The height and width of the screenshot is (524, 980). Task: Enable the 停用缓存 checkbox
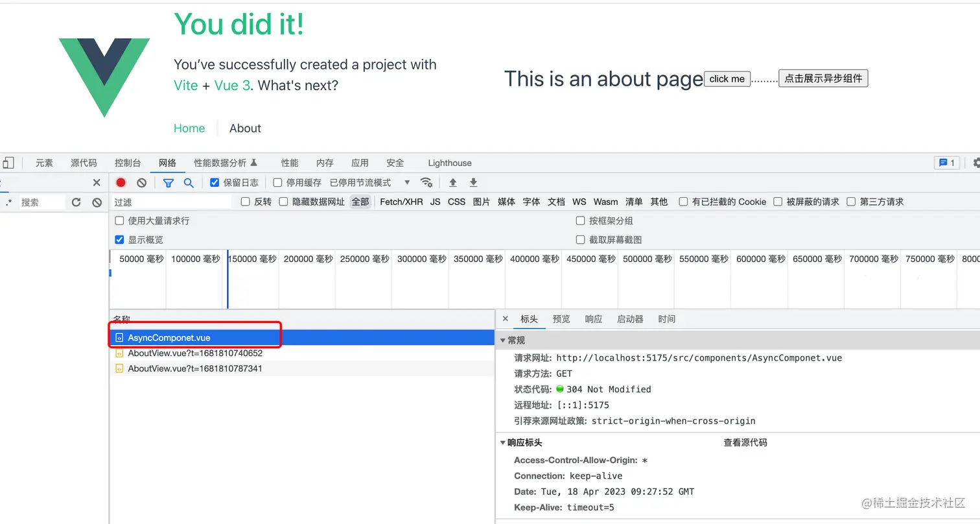click(277, 183)
